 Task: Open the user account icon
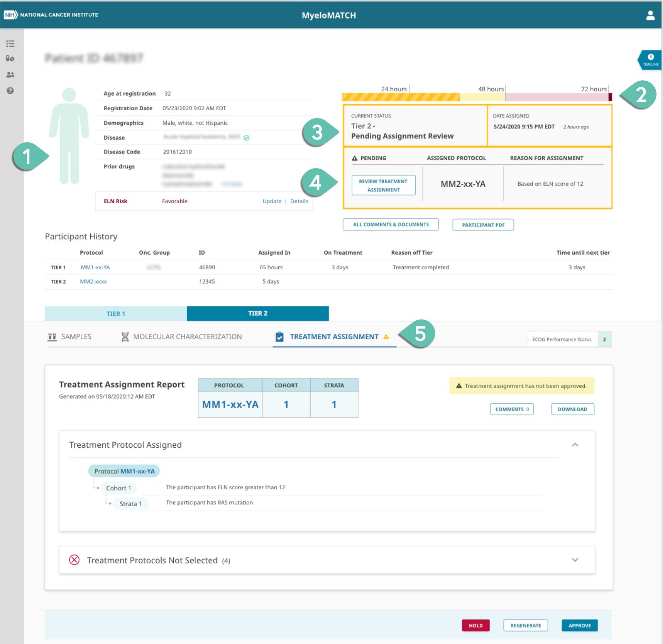click(650, 16)
